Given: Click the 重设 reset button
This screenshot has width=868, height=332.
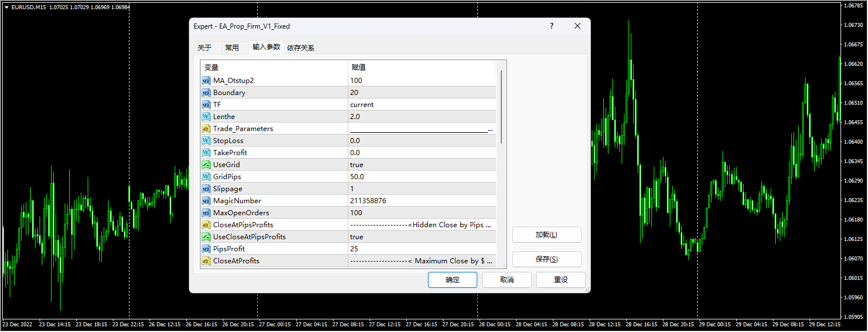Looking at the screenshot, I should 560,280.
